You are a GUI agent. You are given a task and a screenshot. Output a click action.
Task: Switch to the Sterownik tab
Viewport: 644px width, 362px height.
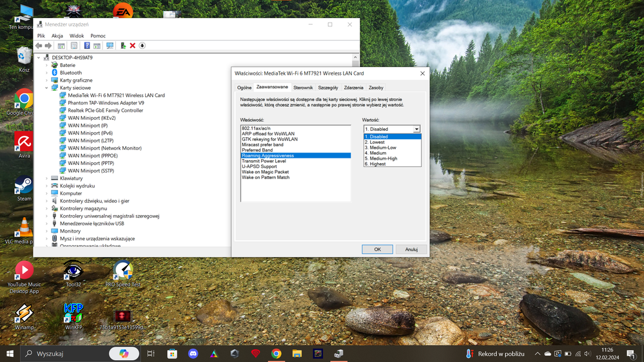tap(303, 88)
